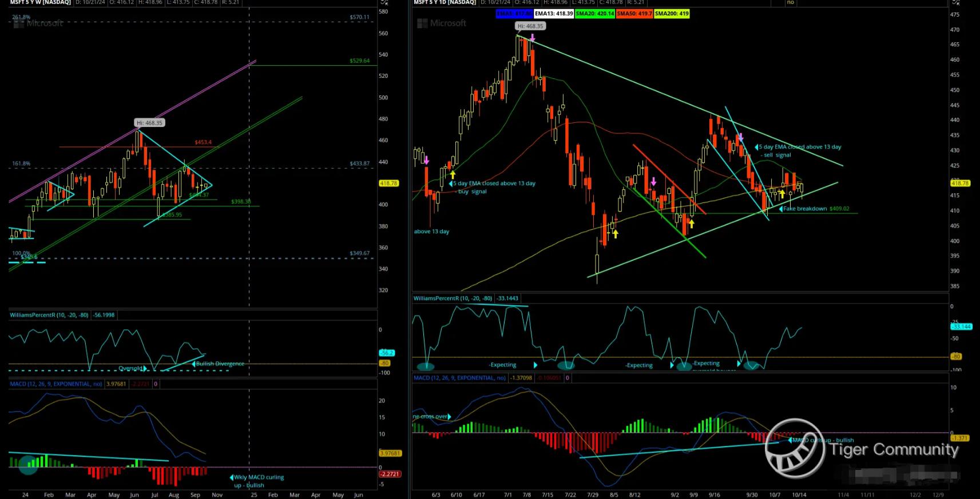The height and width of the screenshot is (499, 980).
Task: Click the MSFT 5 Y W [NASDAQ] chart title
Action: 40,3
